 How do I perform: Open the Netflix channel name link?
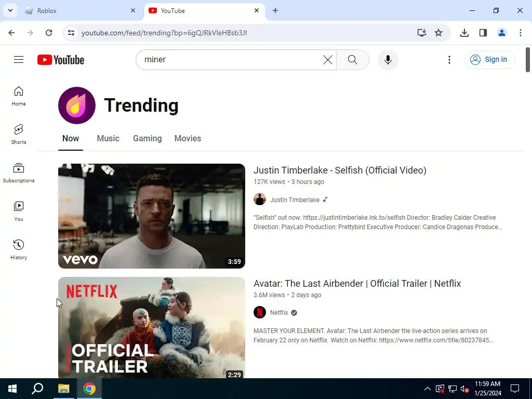[x=279, y=313]
